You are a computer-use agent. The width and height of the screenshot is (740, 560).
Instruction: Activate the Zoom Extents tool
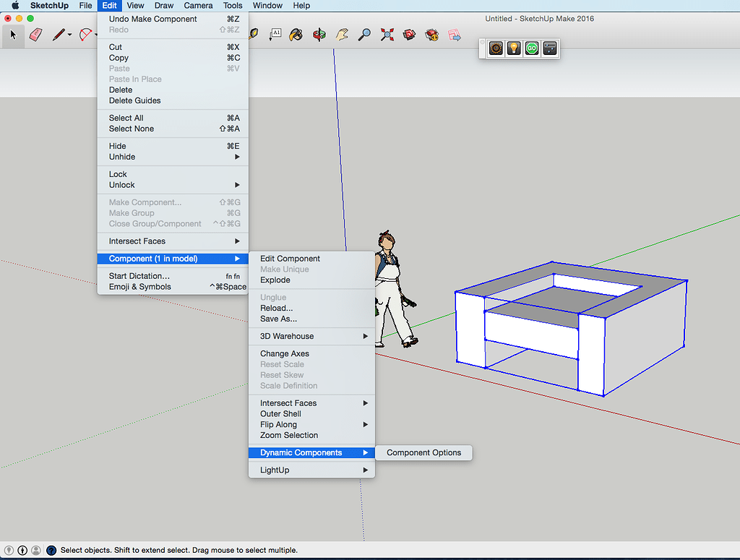(x=387, y=34)
